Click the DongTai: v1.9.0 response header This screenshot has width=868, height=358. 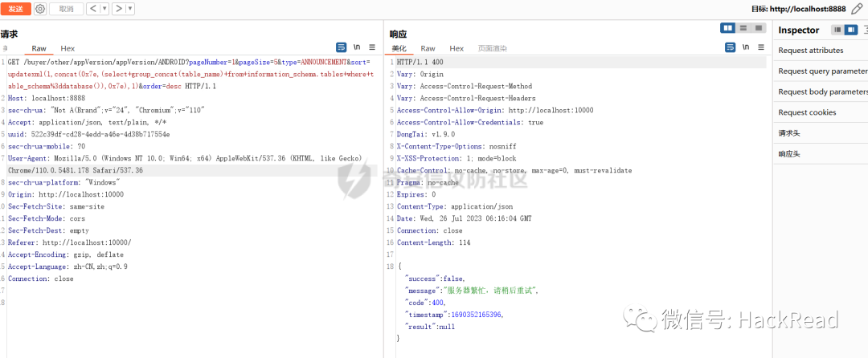pyautogui.click(x=426, y=134)
